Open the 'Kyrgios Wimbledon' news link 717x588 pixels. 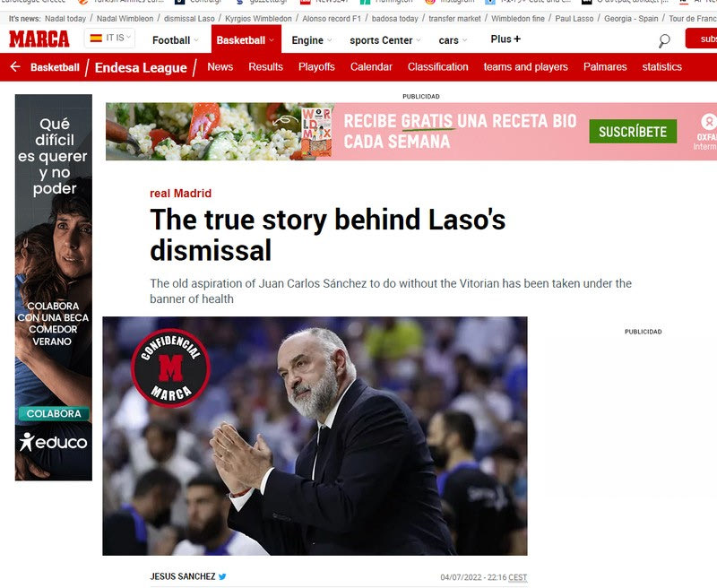tap(258, 19)
